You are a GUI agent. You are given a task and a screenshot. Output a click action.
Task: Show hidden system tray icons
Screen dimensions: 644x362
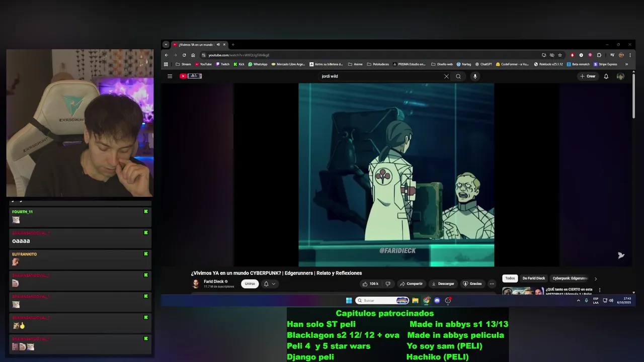578,301
